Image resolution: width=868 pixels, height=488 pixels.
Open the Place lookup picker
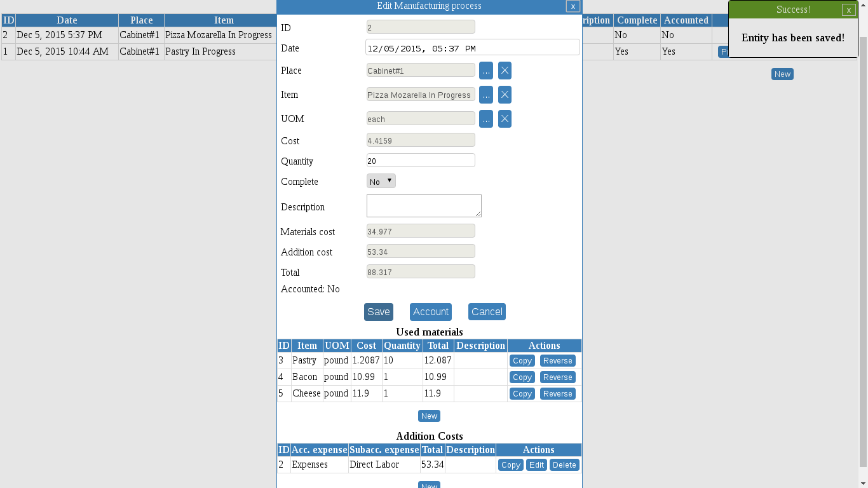pos(486,71)
